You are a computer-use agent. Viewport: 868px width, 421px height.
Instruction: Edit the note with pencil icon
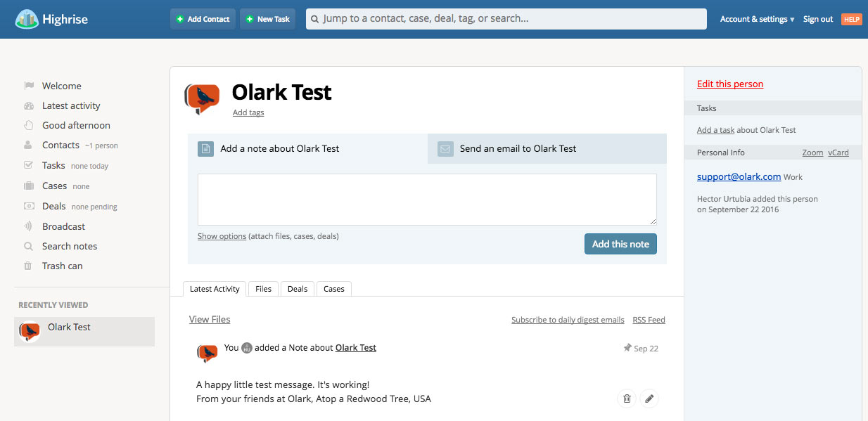click(x=649, y=399)
